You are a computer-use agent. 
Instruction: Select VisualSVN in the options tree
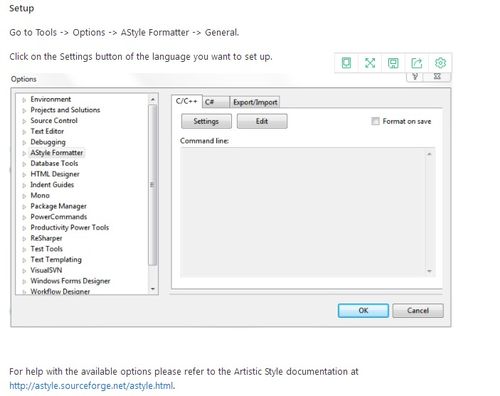(x=46, y=270)
